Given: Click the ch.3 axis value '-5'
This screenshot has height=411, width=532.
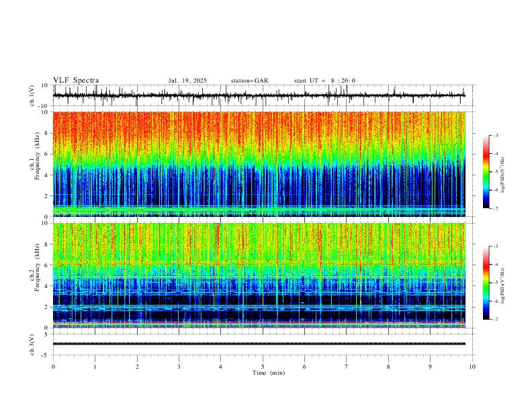Looking at the screenshot, I should point(45,355).
